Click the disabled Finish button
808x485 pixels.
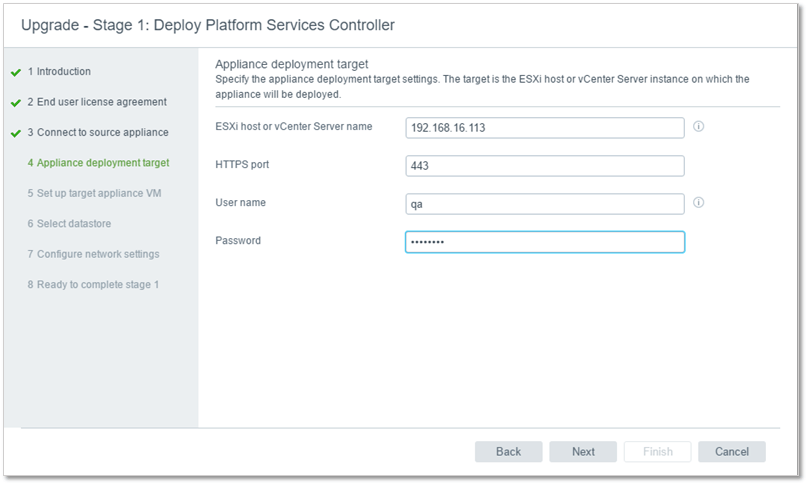[658, 451]
